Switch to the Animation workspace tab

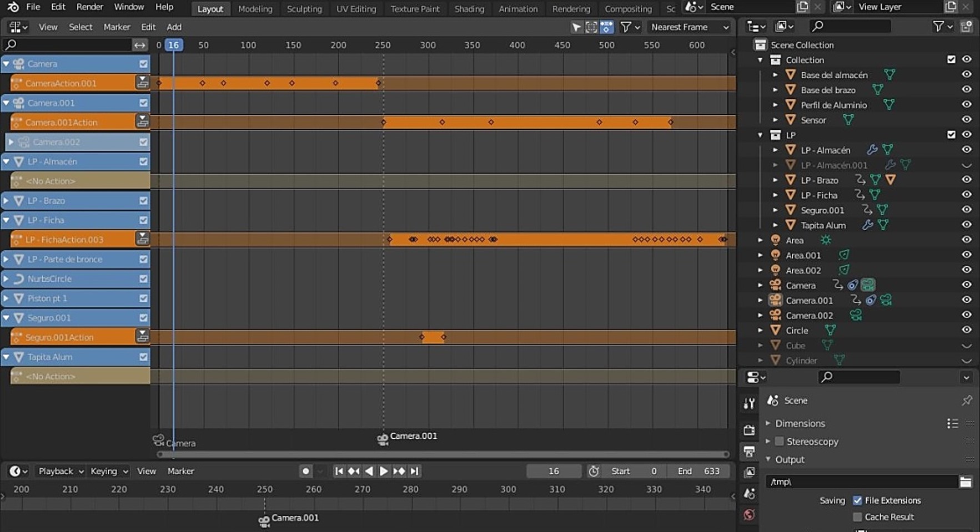518,9
